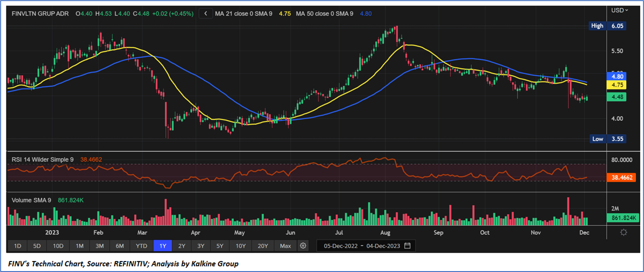Switch chart to 3M range
Screen dimensions: 644x272
(x=100, y=246)
